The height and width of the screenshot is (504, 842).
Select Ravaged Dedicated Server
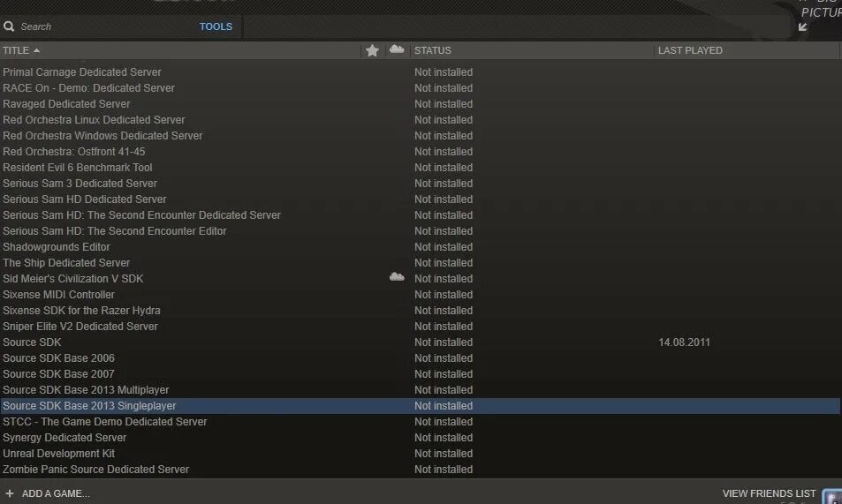point(66,103)
